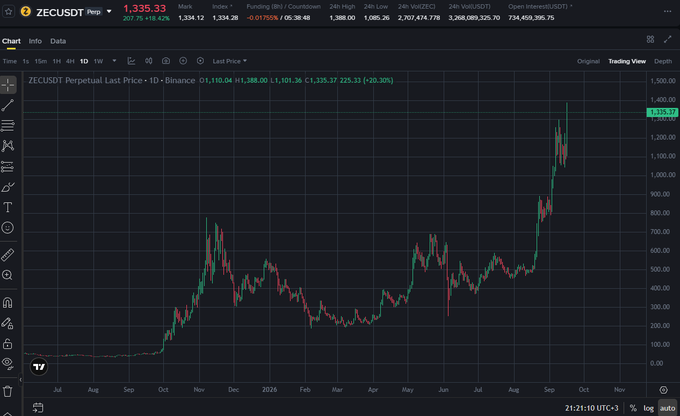Click the Funding countdown 05:38:48 value
This screenshot has height=416, width=680.
[297, 18]
